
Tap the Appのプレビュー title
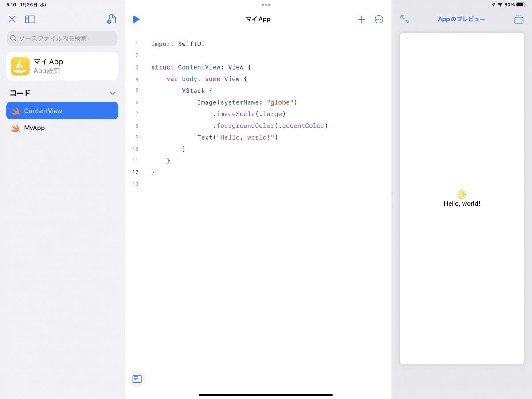[462, 19]
